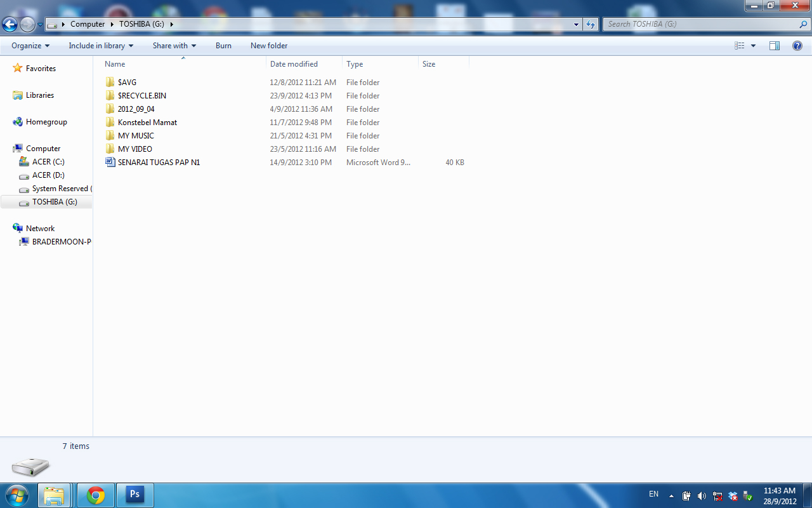Open the Organize dropdown
812x508 pixels.
[29, 45]
